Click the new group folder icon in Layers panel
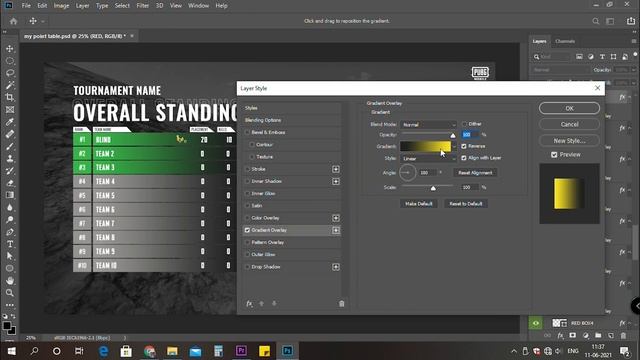Screen dimensions: 640x360 click(x=598, y=336)
